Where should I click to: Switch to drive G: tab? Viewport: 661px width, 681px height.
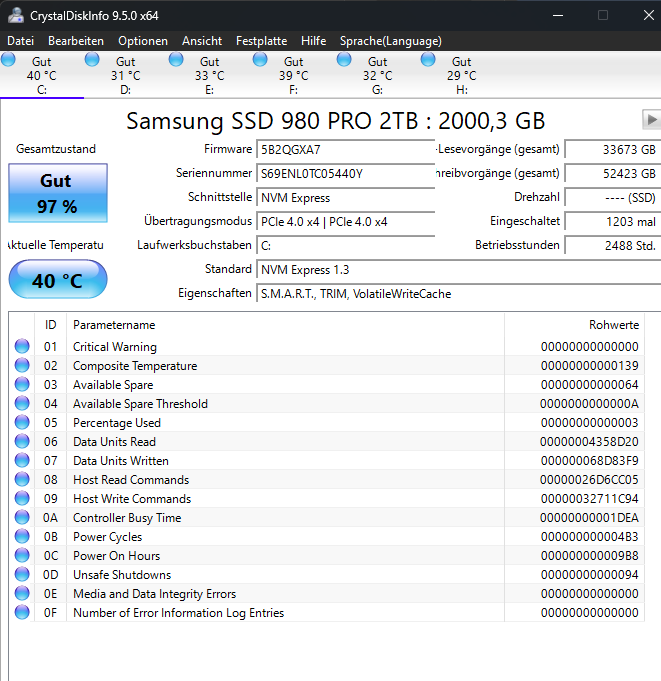(x=377, y=75)
